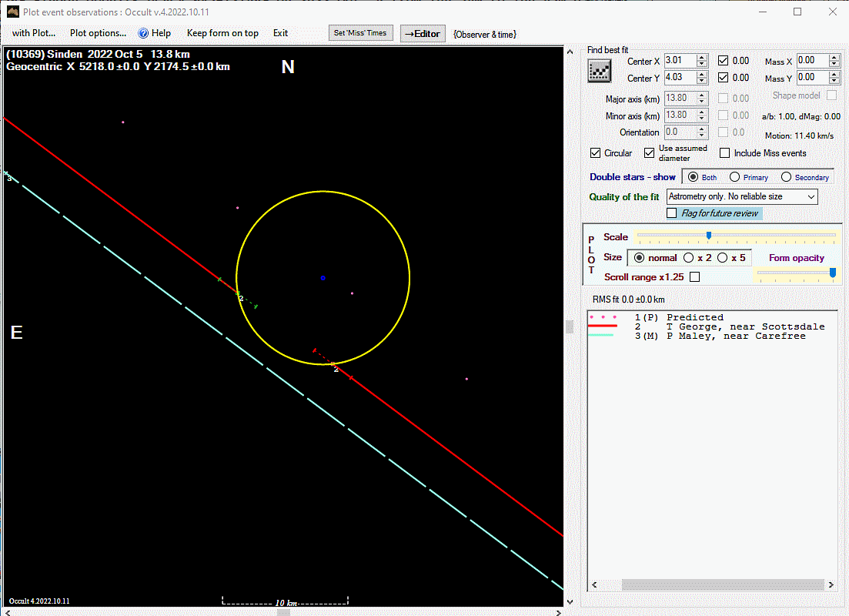Click {Observer & time} label

[485, 34]
